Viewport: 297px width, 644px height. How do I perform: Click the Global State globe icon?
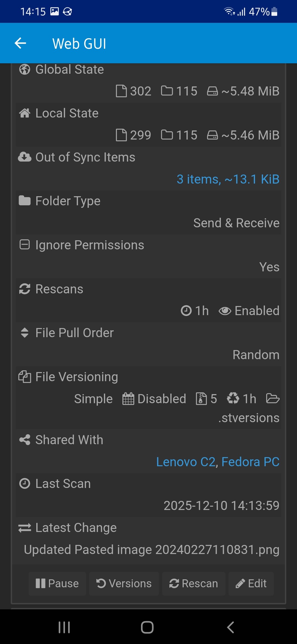click(x=25, y=69)
